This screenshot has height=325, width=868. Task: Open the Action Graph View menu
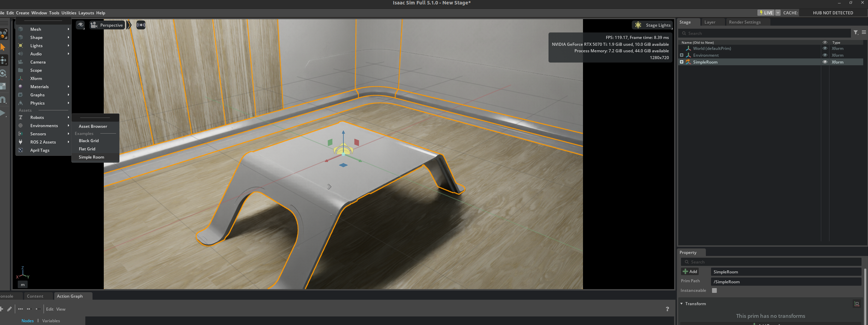tap(61, 309)
